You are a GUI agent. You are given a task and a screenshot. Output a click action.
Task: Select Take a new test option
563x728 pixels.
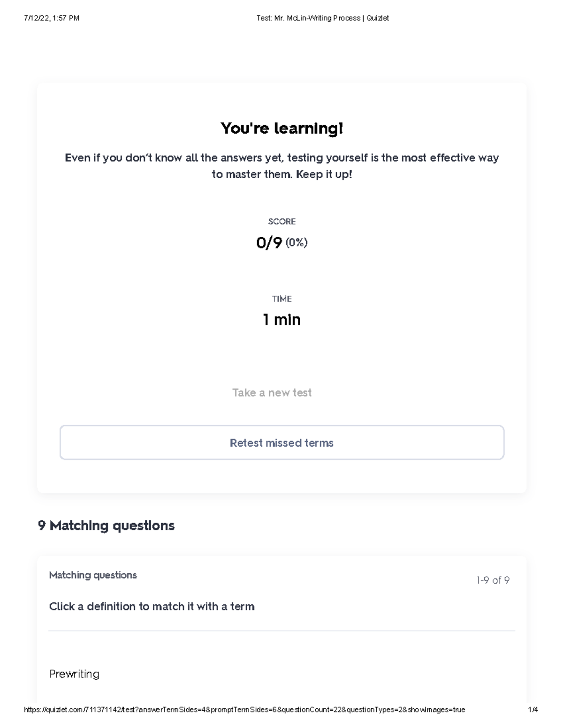click(x=272, y=392)
